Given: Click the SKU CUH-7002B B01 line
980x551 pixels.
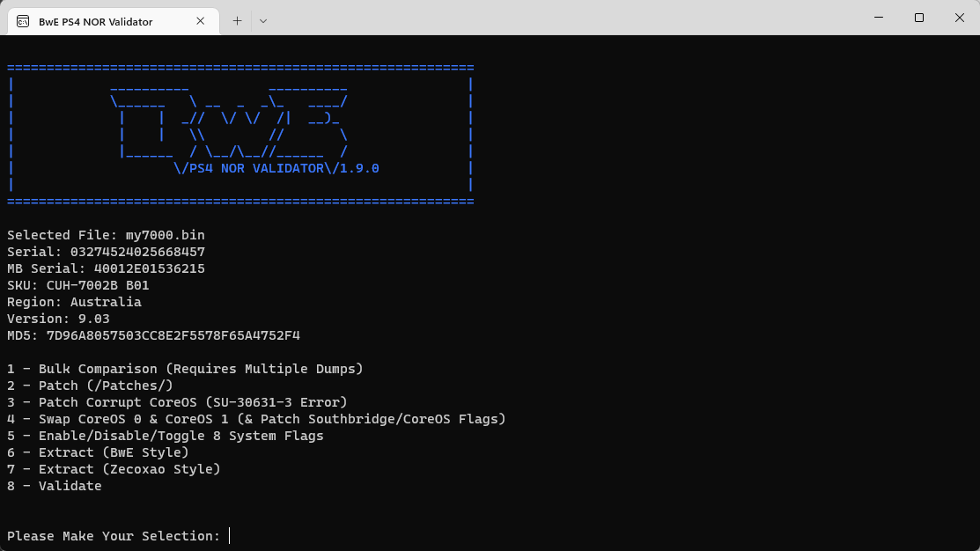Looking at the screenshot, I should [x=78, y=285].
